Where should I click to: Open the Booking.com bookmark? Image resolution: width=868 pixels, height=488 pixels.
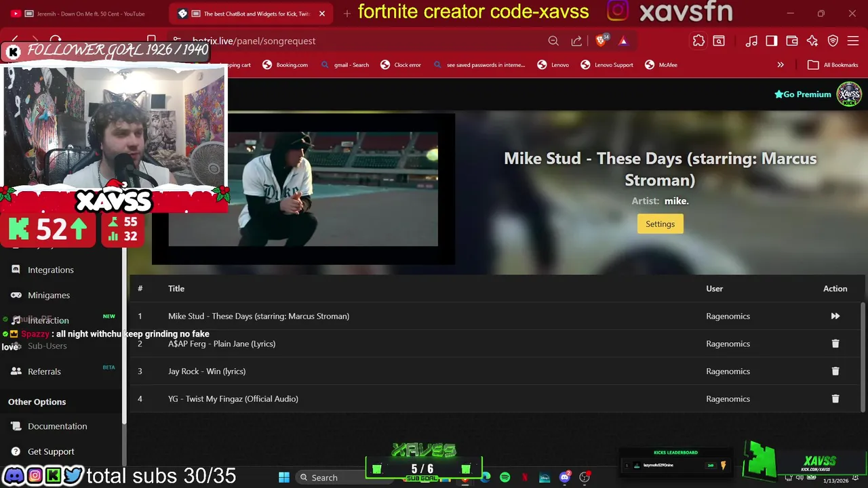click(x=285, y=65)
